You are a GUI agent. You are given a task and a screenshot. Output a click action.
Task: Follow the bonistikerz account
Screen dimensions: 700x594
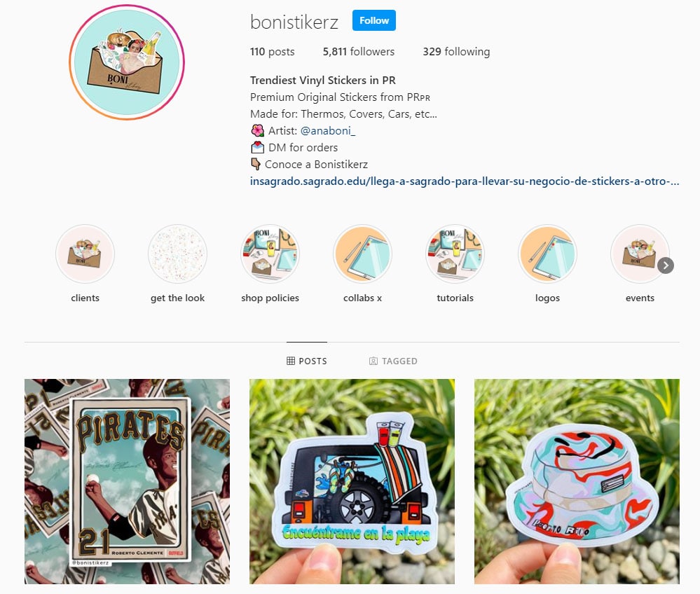(x=374, y=20)
